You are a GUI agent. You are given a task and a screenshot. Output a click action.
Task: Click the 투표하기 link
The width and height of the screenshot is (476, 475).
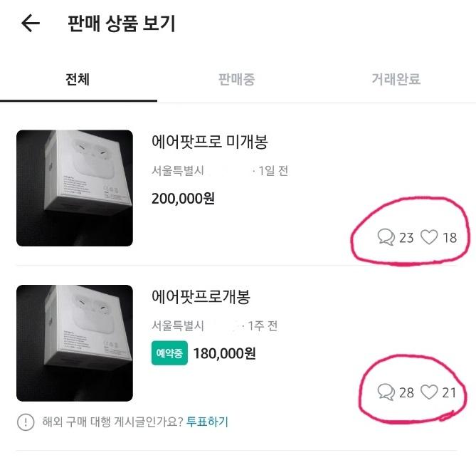(207, 422)
